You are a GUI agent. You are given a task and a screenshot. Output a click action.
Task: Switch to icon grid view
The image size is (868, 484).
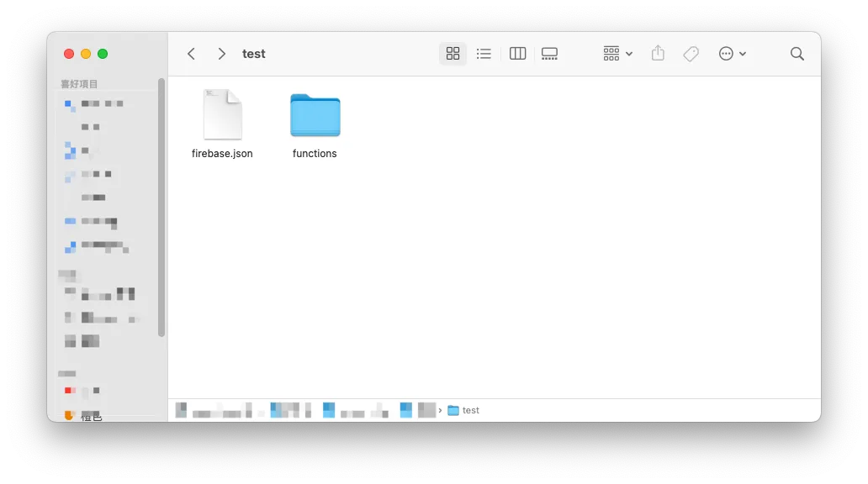[x=453, y=54]
